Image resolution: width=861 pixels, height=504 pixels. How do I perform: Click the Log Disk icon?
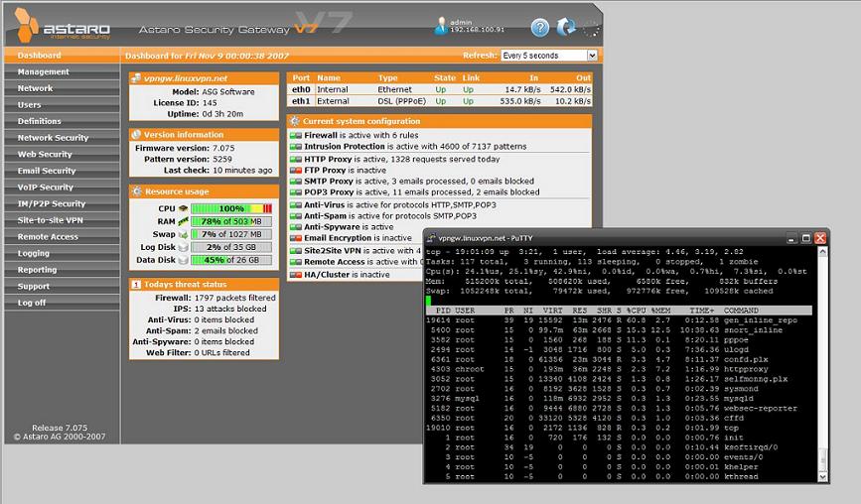[183, 247]
